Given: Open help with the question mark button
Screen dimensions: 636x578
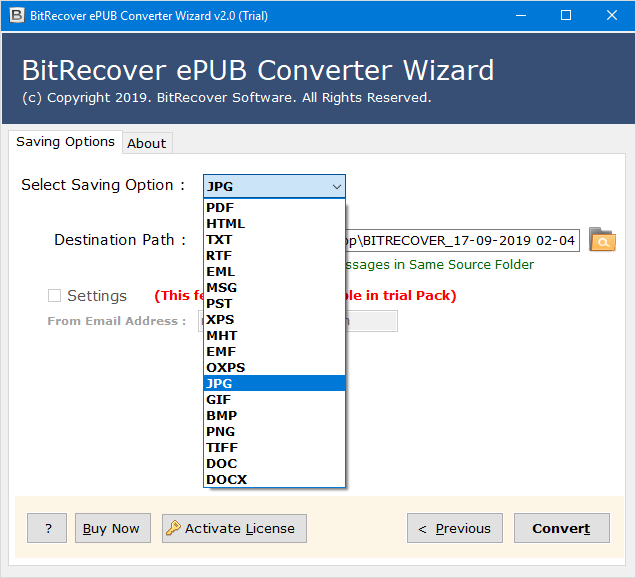Looking at the screenshot, I should point(47,528).
